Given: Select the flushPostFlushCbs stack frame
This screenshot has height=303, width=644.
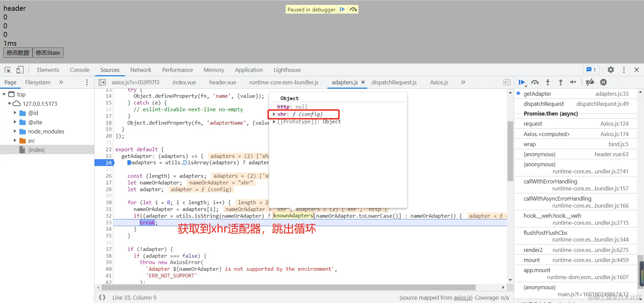Looking at the screenshot, I should click(x=576, y=236).
